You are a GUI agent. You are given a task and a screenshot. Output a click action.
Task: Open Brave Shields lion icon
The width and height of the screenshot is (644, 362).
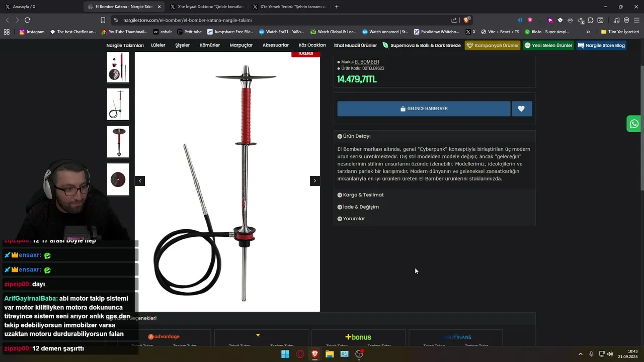(466, 20)
